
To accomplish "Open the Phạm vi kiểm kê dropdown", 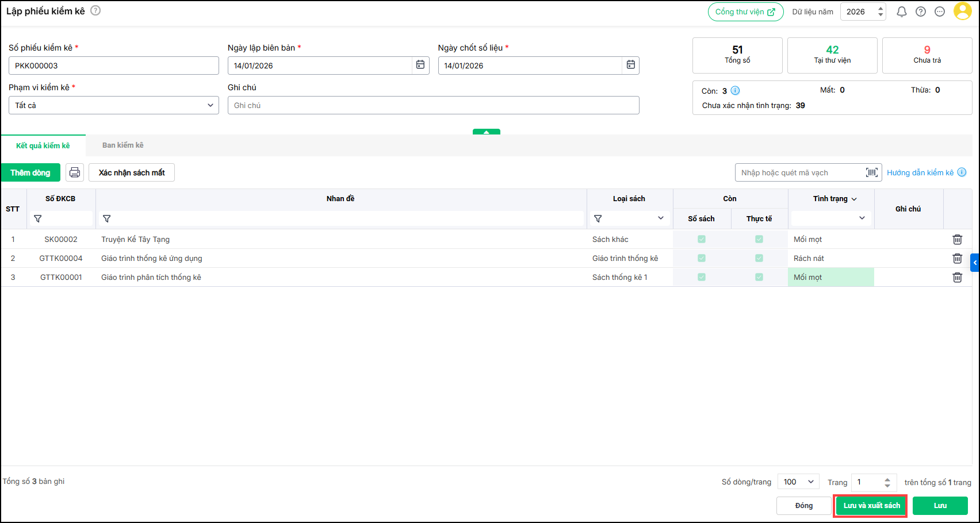I will [x=113, y=105].
